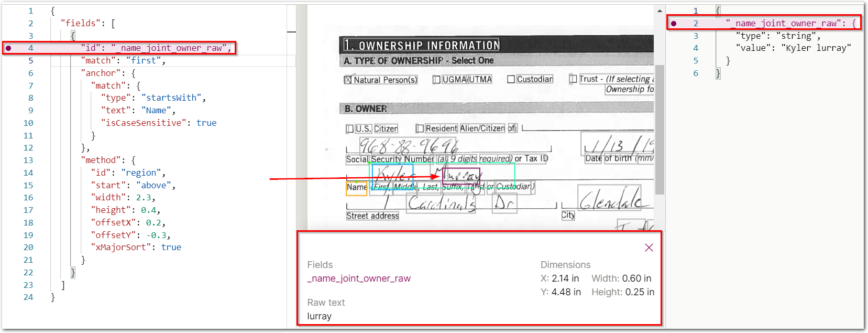868x333 pixels.
Task: Click the _name_joint_owner_raw field link
Action: coord(359,278)
